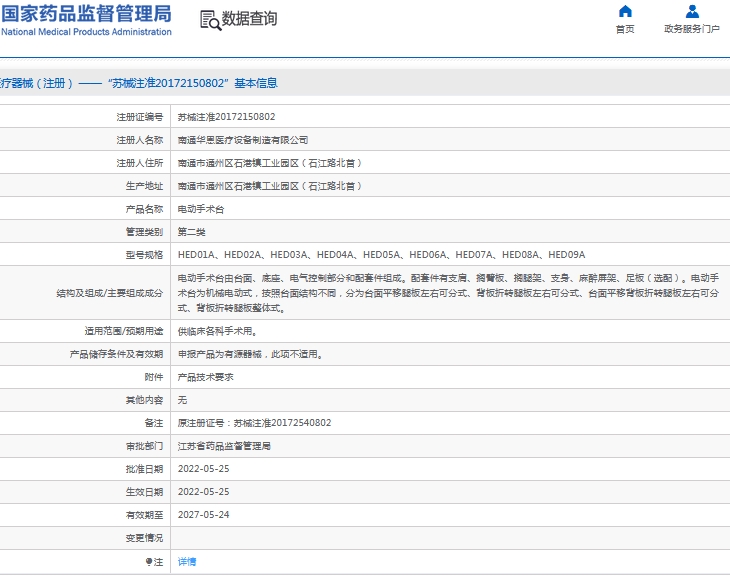Click the National Medical Products Administration subtitle
730x583 pixels.
point(86,32)
